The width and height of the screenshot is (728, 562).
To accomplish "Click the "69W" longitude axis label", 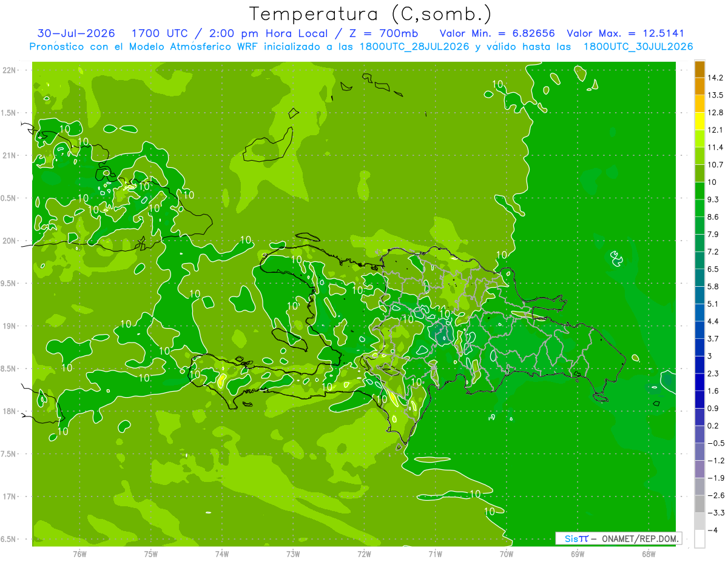I will (x=578, y=554).
